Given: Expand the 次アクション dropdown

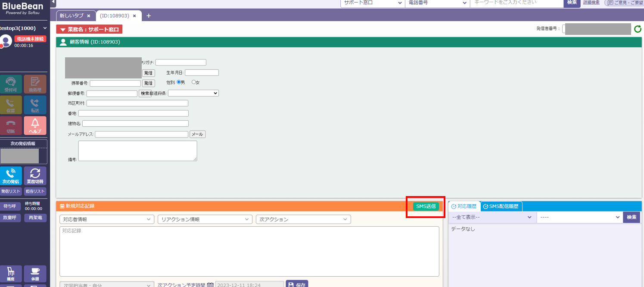Looking at the screenshot, I should [x=303, y=219].
